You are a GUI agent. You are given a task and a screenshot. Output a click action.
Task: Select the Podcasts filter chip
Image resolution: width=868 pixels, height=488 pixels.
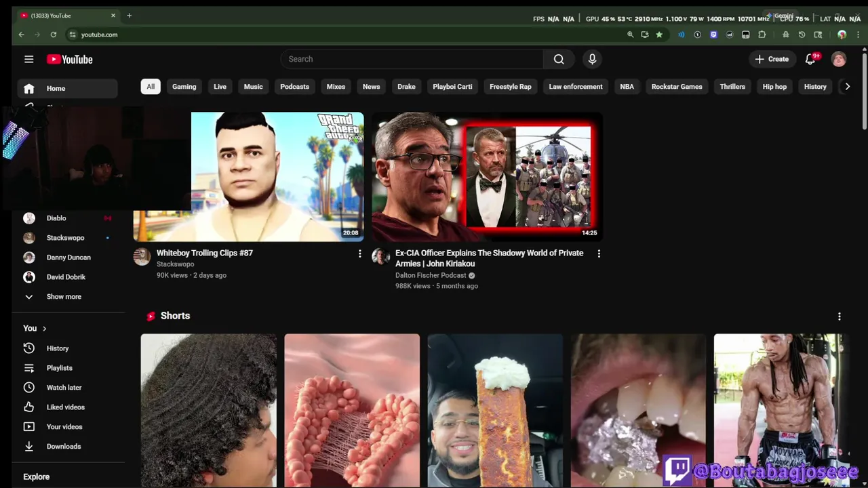click(x=294, y=87)
